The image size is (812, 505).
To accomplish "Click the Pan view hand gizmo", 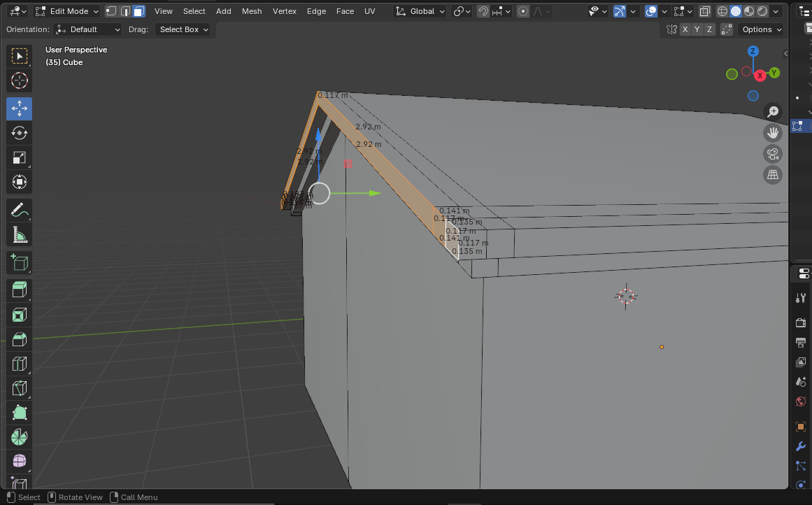I will click(773, 133).
